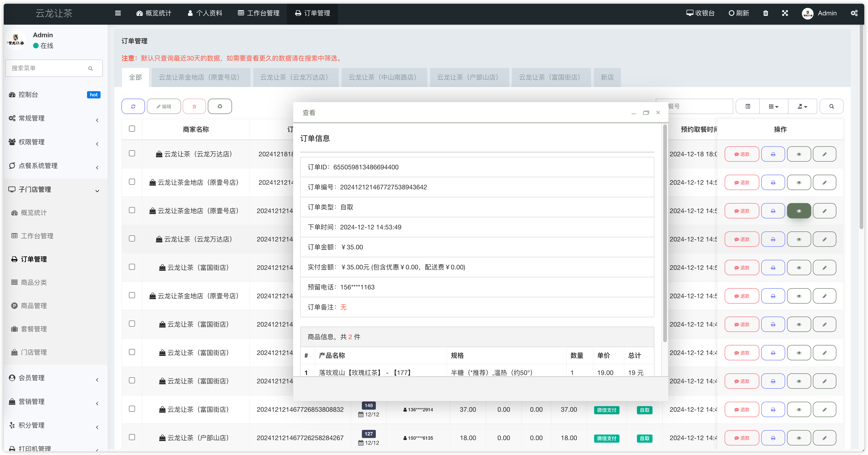The height and width of the screenshot is (455, 868).
Task: Click the magnifier in menu search box
Action: click(x=90, y=68)
